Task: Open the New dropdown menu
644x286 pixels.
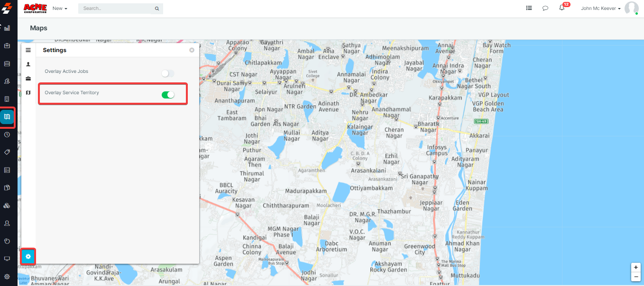Action: pos(60,9)
